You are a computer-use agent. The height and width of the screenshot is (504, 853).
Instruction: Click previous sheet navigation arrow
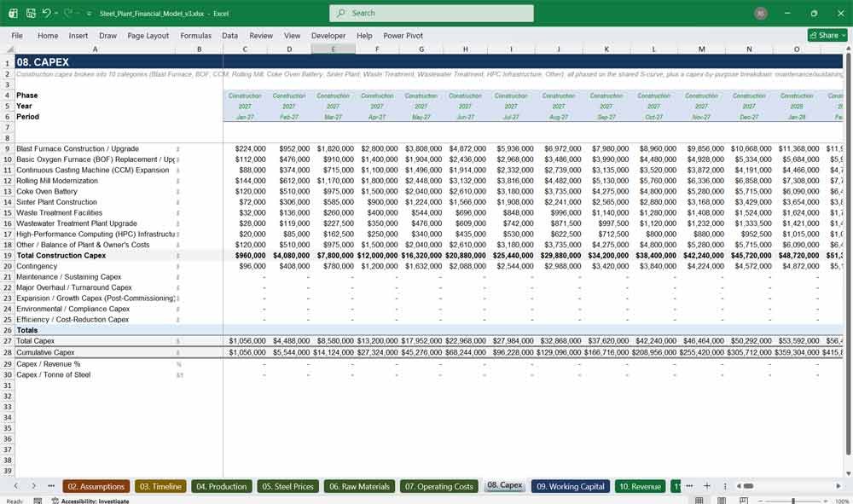(15, 486)
